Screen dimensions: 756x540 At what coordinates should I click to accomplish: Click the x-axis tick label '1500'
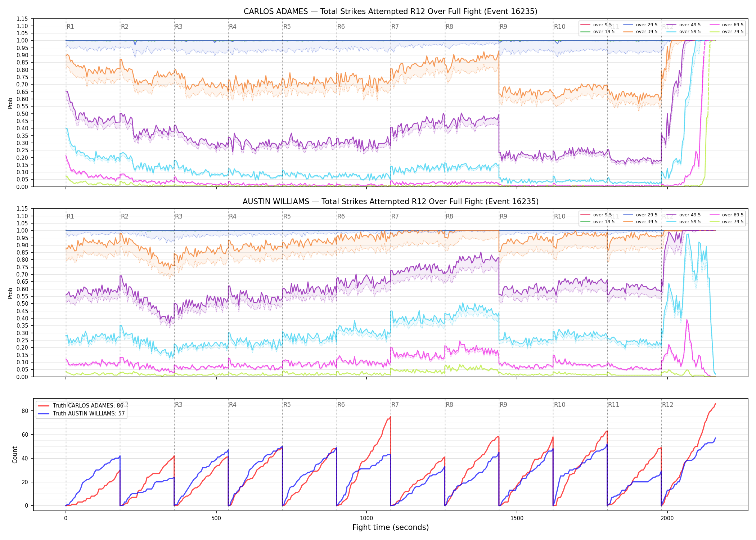click(x=517, y=518)
